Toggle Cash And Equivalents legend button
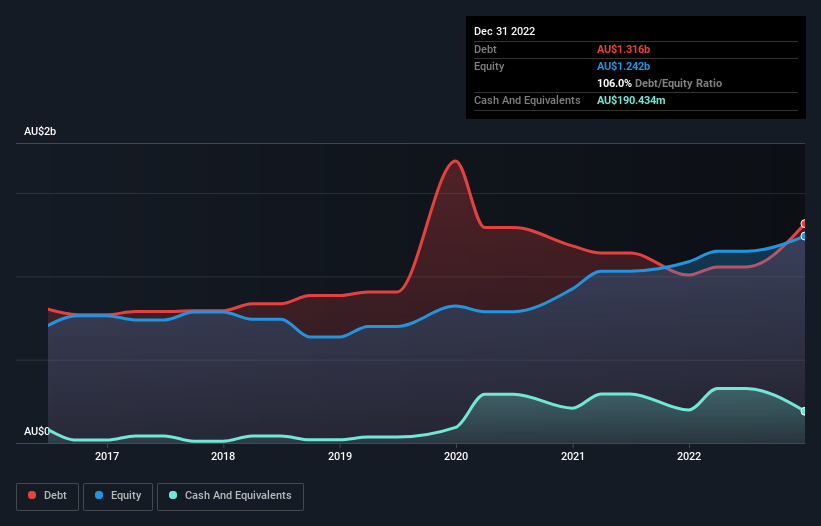 tap(230, 496)
